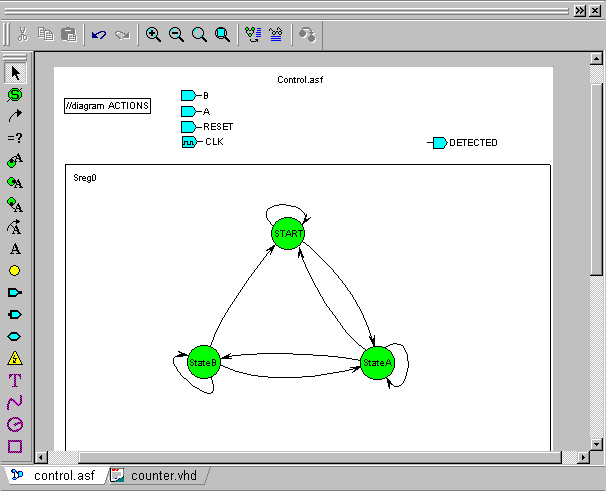Click the vertical scrollbar down arrow
The image size is (606, 492).
(x=597, y=440)
